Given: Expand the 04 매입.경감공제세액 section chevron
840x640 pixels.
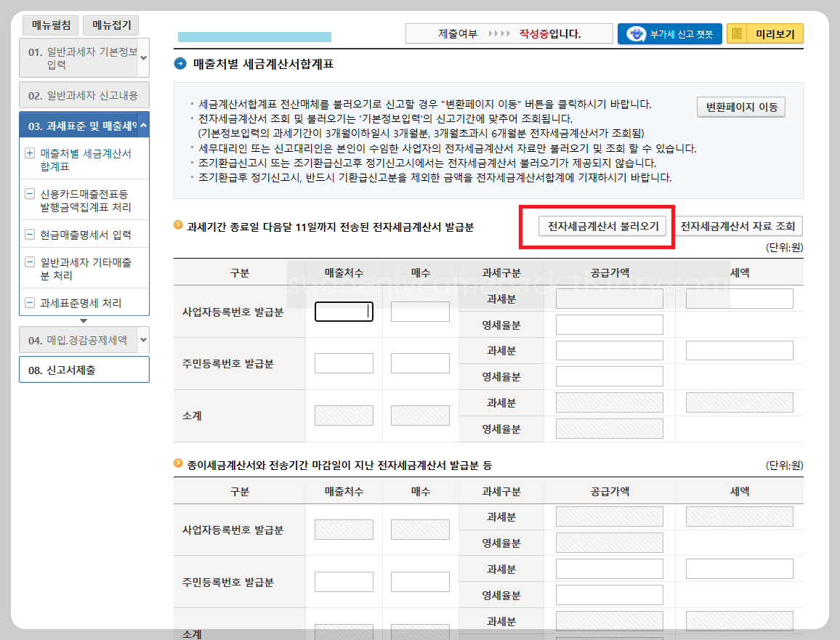Looking at the screenshot, I should point(143,339).
